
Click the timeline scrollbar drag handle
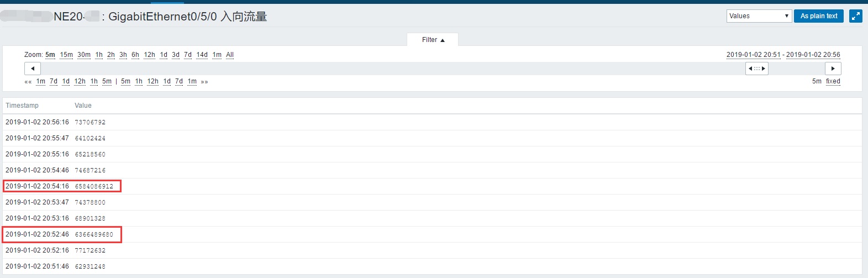click(756, 69)
